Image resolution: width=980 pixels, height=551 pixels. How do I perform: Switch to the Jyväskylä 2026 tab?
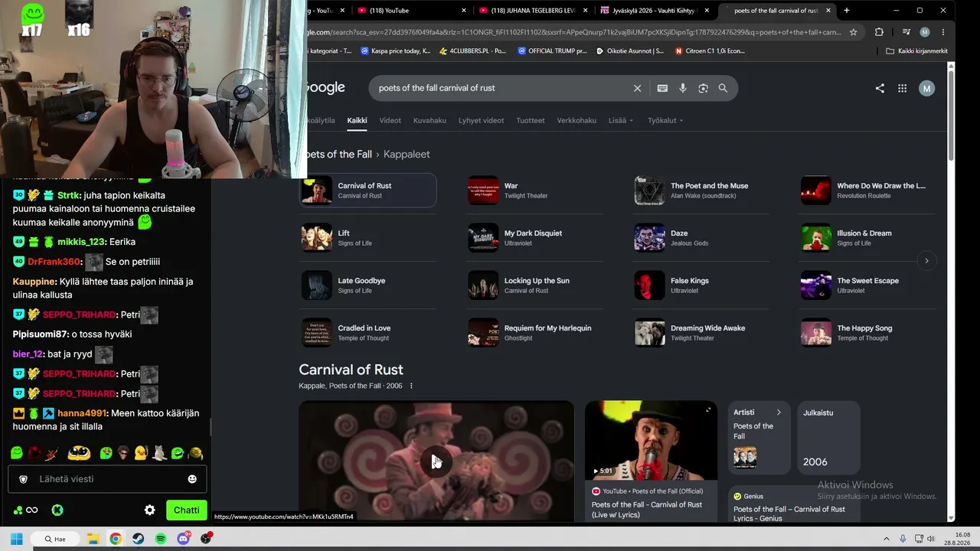pos(655,11)
